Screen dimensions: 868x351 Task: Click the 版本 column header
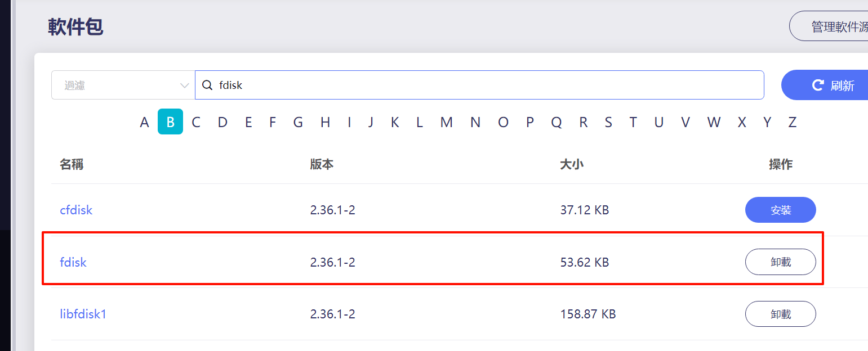coord(322,164)
